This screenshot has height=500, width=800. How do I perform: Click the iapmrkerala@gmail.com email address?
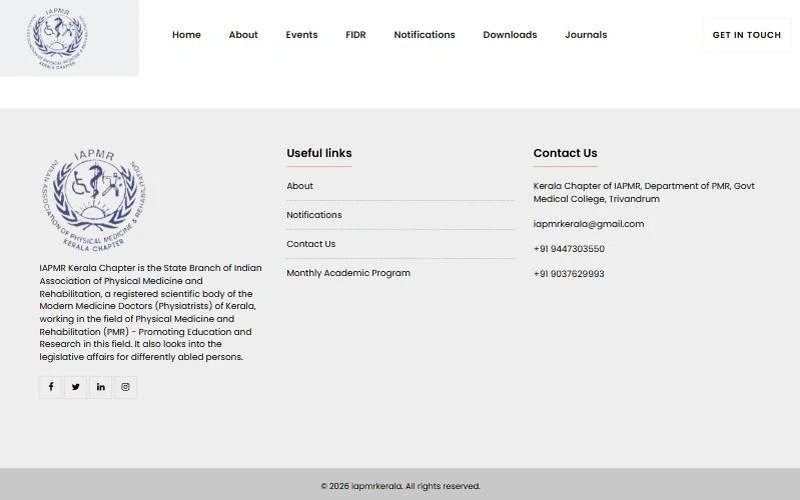588,224
